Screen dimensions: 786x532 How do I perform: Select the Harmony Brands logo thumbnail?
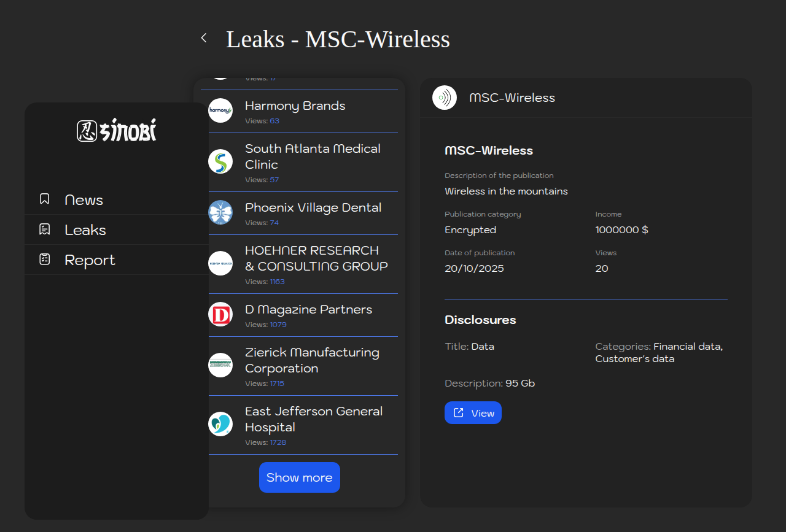[x=220, y=110]
